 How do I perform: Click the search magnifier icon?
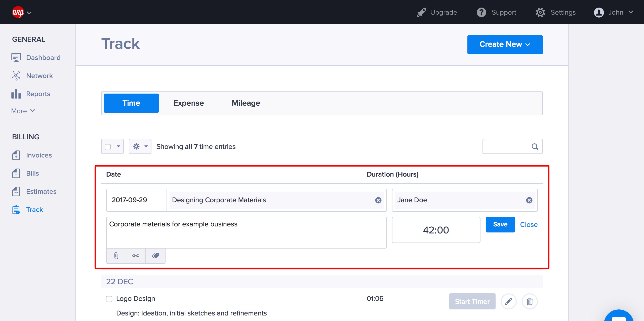(x=535, y=146)
